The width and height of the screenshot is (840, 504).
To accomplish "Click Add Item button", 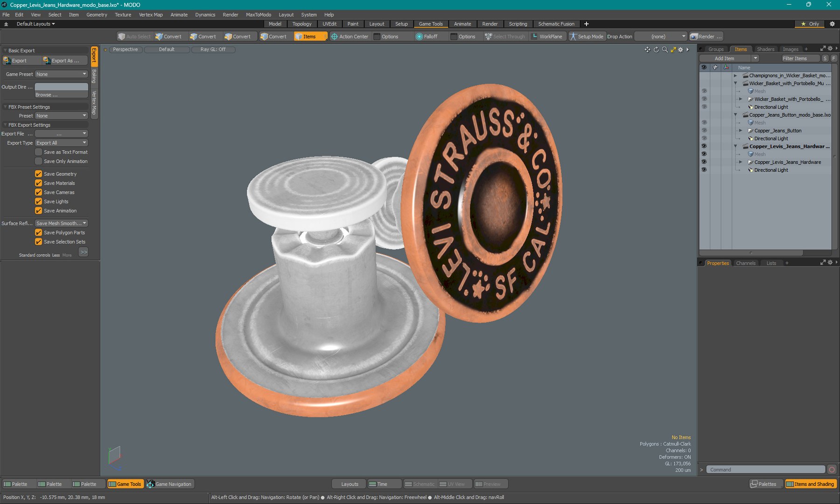I will (x=725, y=58).
